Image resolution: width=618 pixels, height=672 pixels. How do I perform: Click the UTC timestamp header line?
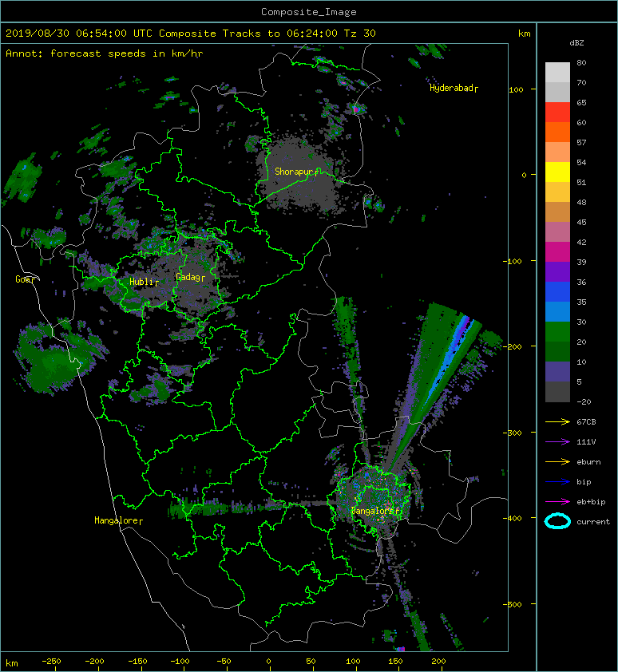191,34
